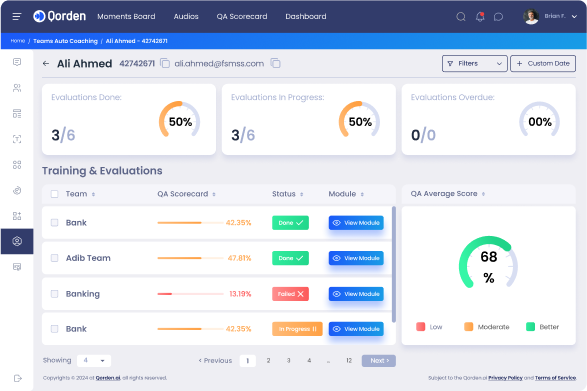
Task: Sort by QA Scorecard column
Action: (214, 194)
